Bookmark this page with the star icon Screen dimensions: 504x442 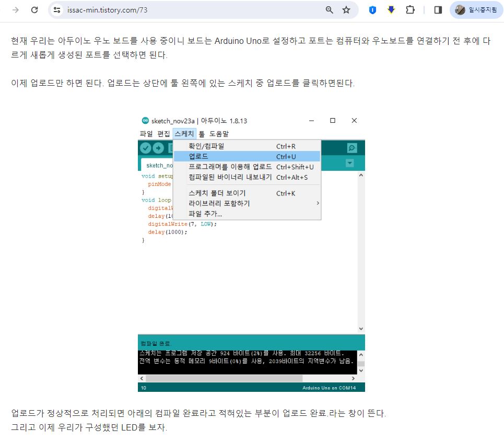pos(346,10)
